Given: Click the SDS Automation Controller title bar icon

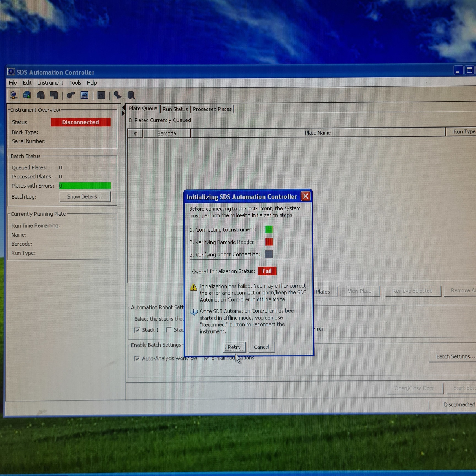Looking at the screenshot, I should click(11, 72).
